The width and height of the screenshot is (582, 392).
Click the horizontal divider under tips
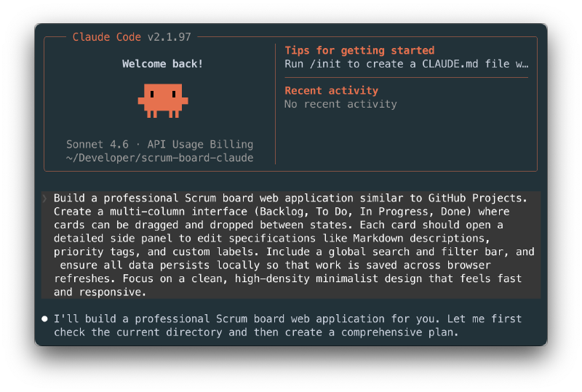407,78
